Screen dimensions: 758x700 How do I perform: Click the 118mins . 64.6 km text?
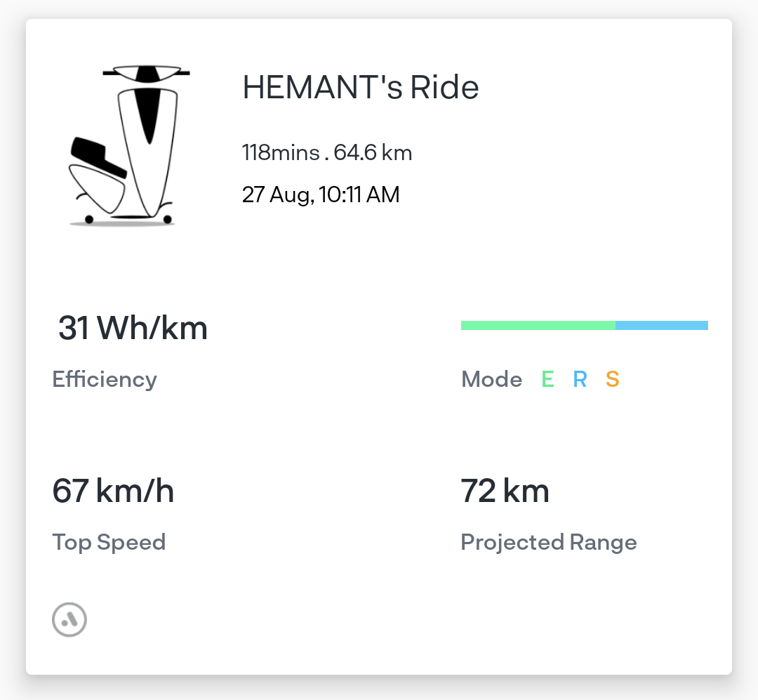pyautogui.click(x=327, y=153)
